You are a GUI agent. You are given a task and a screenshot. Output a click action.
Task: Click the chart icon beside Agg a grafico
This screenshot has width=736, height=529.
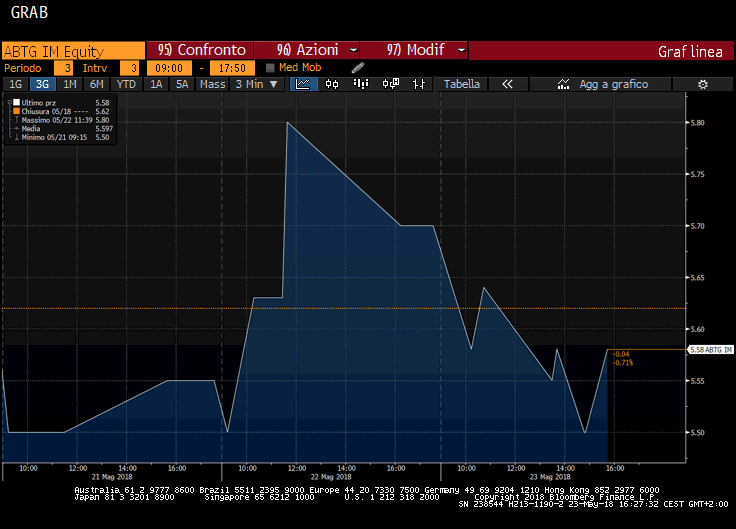pos(563,84)
